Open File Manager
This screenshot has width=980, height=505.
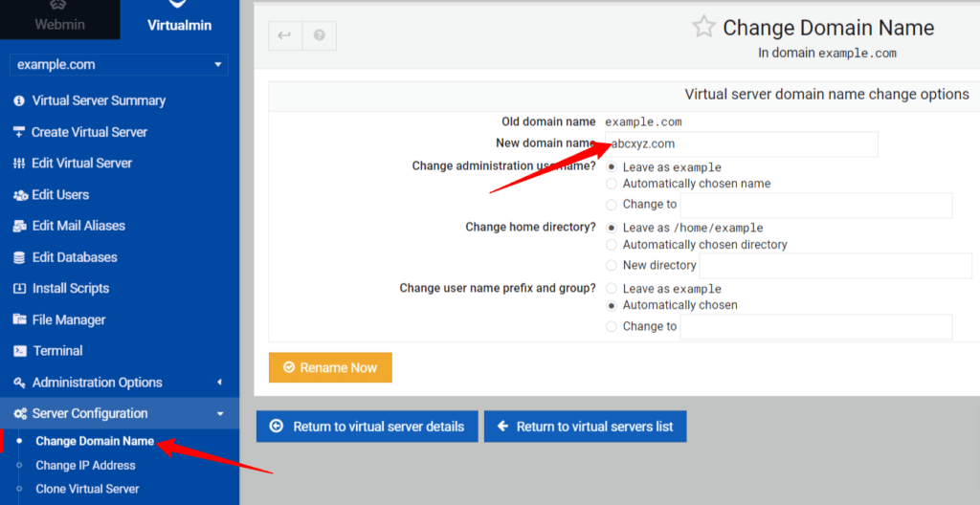pos(69,320)
